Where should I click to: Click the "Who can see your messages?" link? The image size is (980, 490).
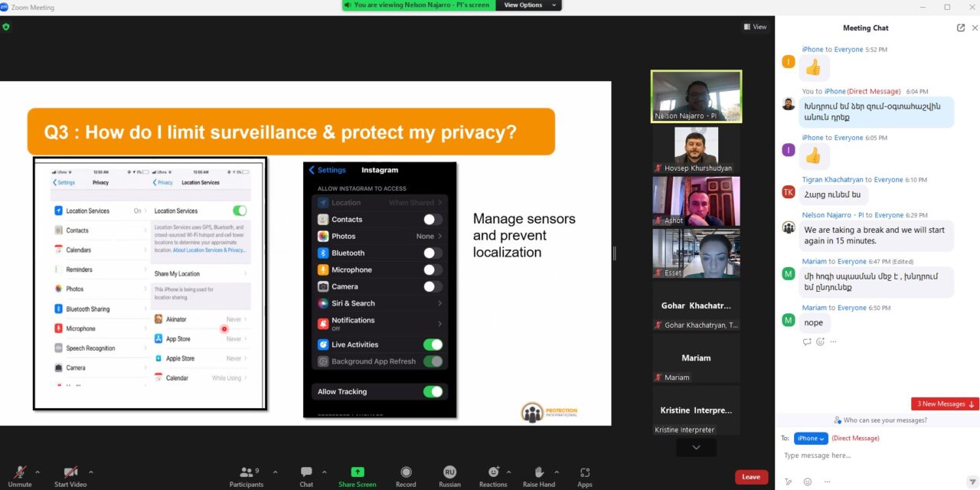click(879, 420)
